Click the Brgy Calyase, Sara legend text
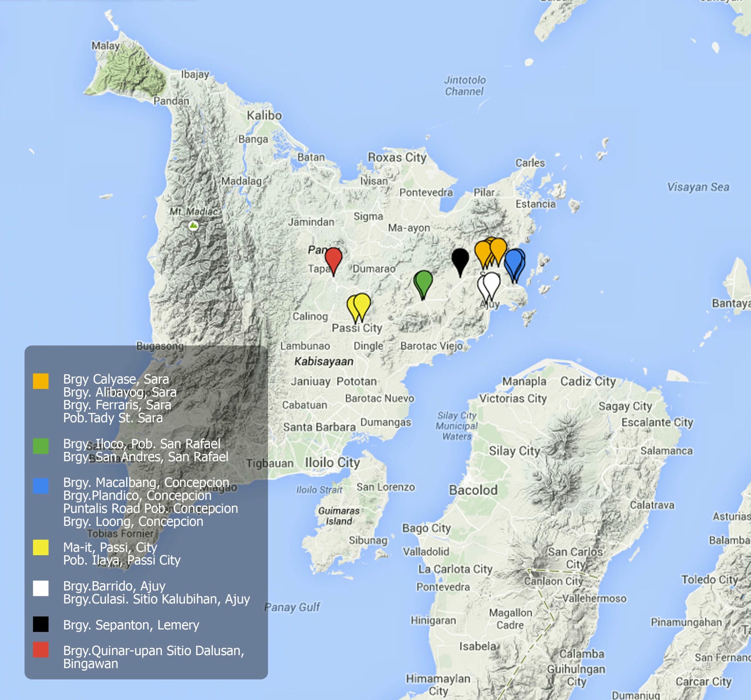 coord(116,379)
